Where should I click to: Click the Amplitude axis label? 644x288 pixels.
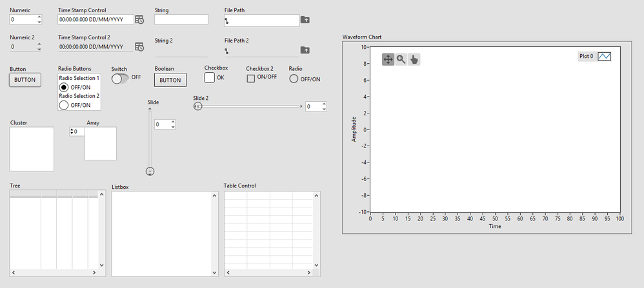pos(354,130)
